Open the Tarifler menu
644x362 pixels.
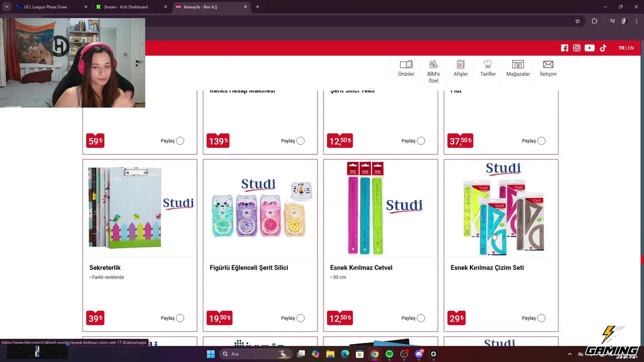488,68
